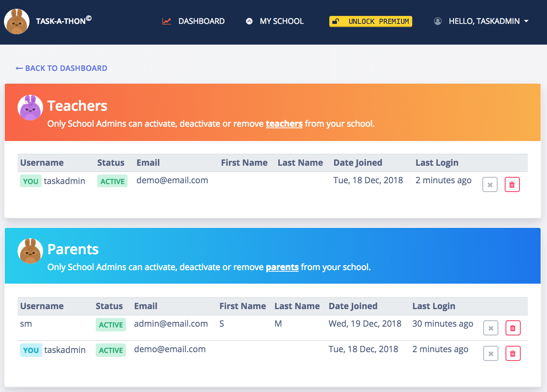Click 2 minutes ago in Teachers table
This screenshot has width=547, height=392.
click(x=443, y=180)
